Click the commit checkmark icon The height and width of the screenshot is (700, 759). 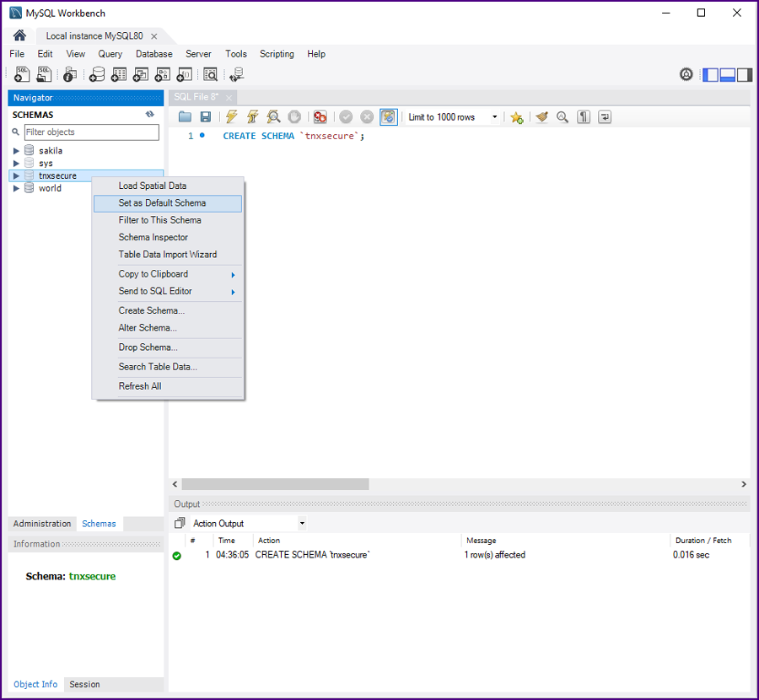pyautogui.click(x=346, y=116)
